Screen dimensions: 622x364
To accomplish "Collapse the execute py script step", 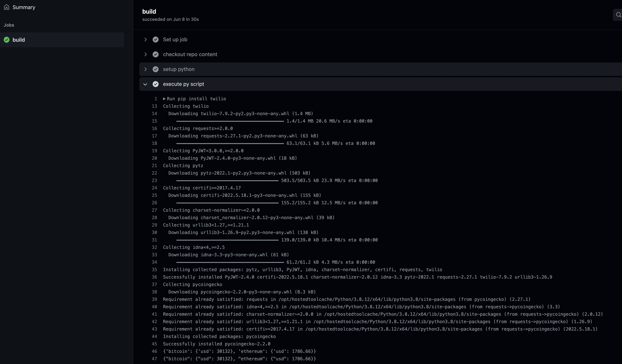I will (x=145, y=84).
